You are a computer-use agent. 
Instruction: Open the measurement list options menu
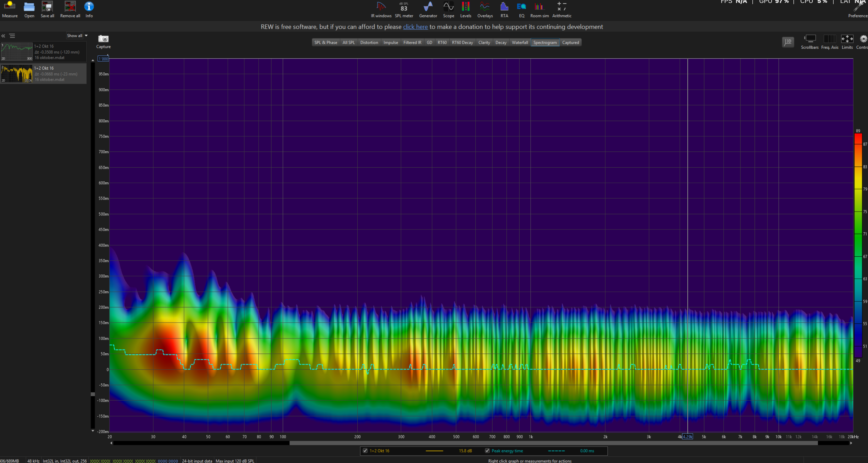[12, 36]
